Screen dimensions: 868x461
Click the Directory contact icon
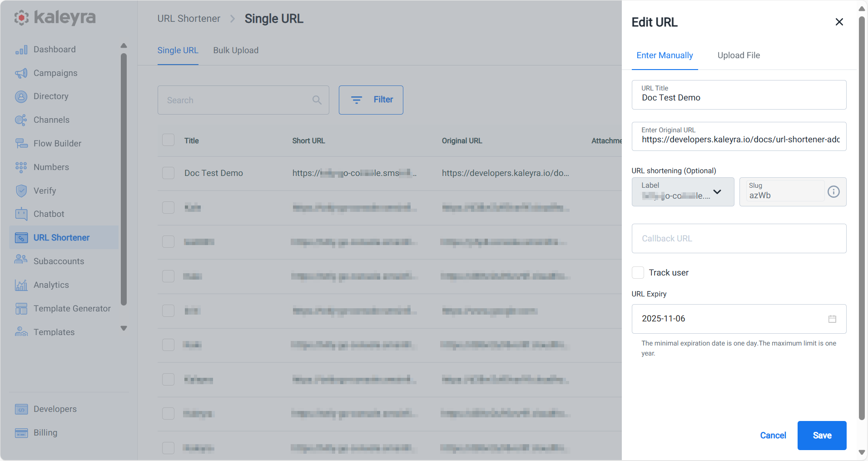tap(21, 96)
